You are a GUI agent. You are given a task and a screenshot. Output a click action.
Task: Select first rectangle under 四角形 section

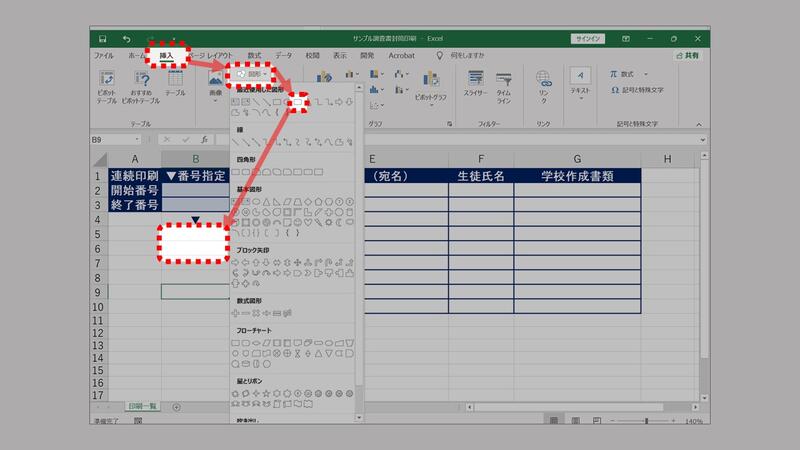[236, 172]
